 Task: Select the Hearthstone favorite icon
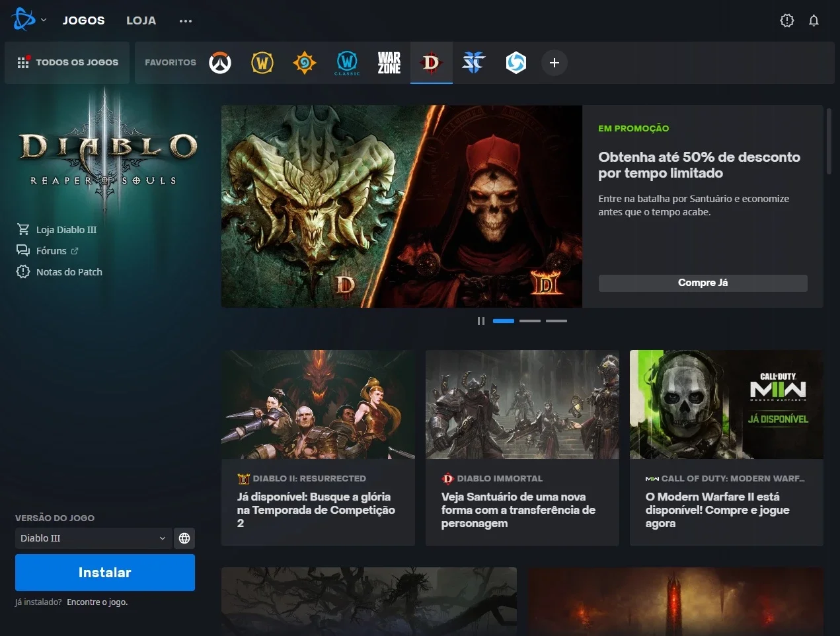click(305, 63)
